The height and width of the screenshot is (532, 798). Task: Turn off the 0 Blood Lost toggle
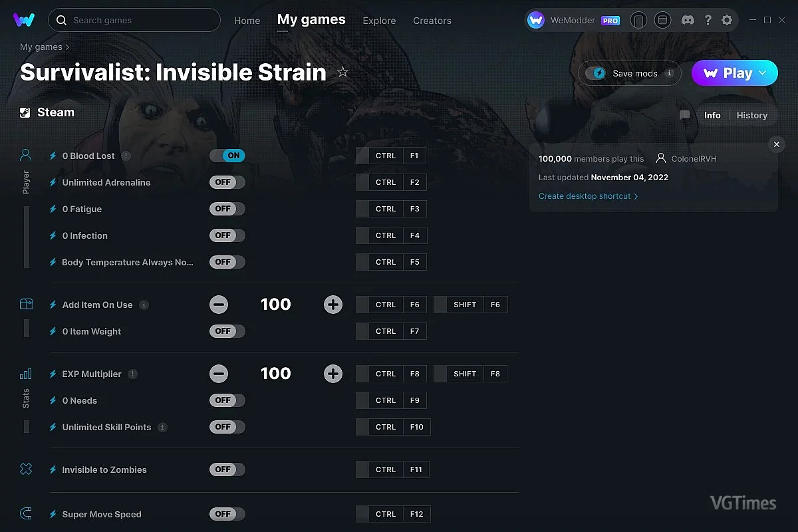coord(227,156)
